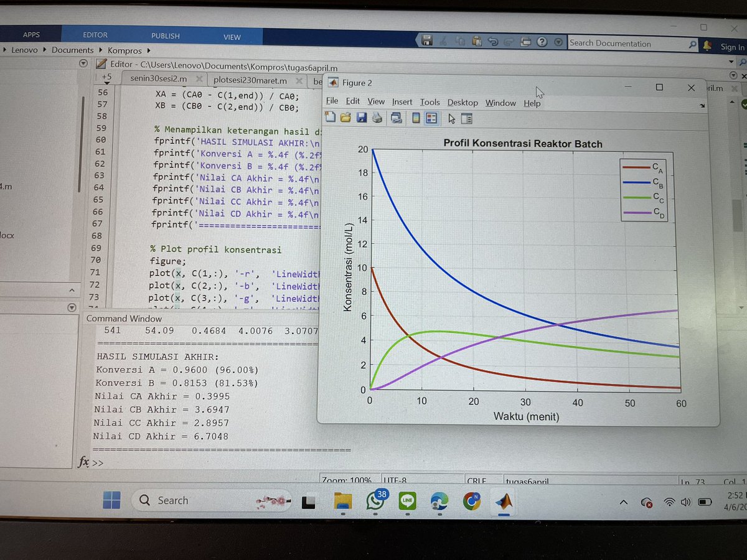
Task: Open the View menu in Figure 2
Action: coord(376,101)
